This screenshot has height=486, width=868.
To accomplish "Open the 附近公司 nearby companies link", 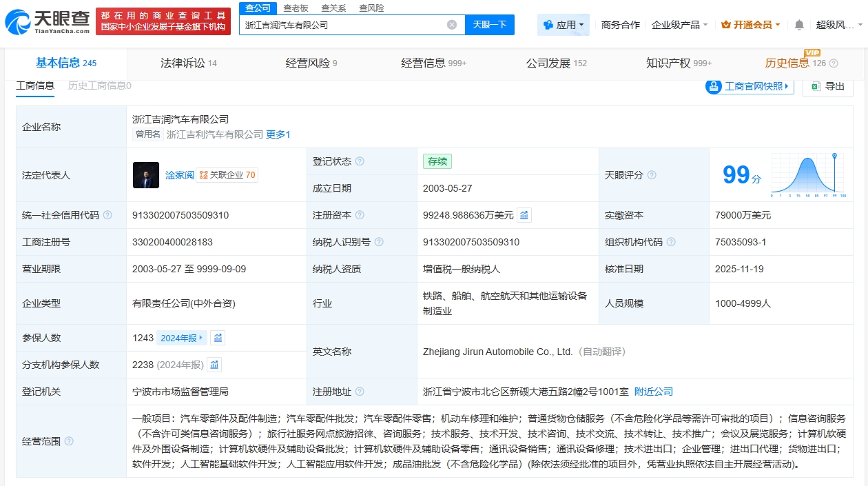I will point(653,392).
